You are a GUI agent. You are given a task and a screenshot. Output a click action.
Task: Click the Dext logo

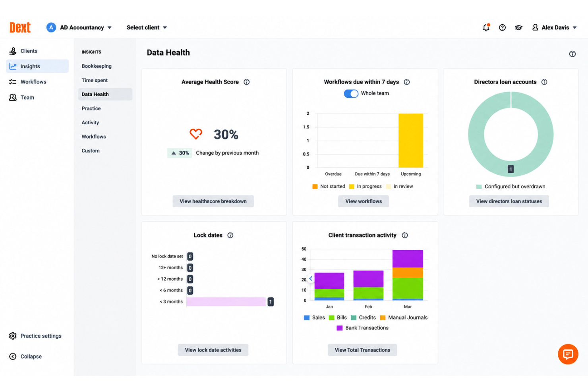(x=20, y=27)
